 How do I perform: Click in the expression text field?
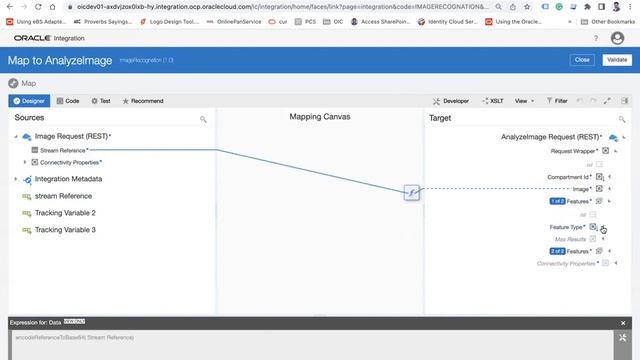pyautogui.click(x=312, y=345)
